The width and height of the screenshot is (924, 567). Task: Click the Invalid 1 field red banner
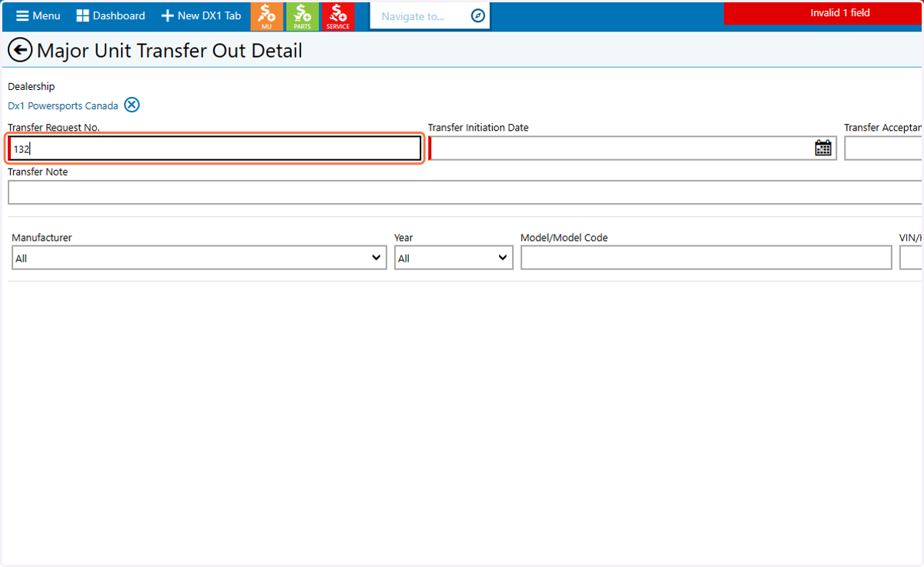(x=824, y=13)
